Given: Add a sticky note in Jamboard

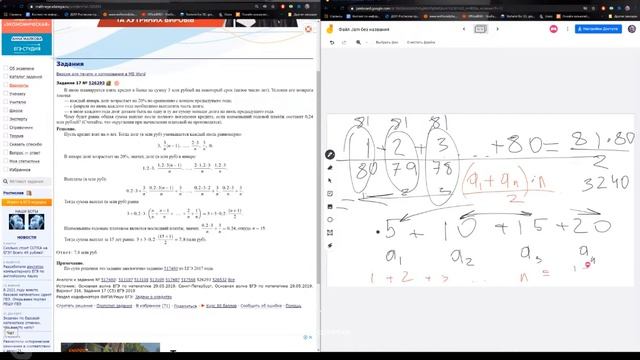Looking at the screenshot, I should point(330,193).
